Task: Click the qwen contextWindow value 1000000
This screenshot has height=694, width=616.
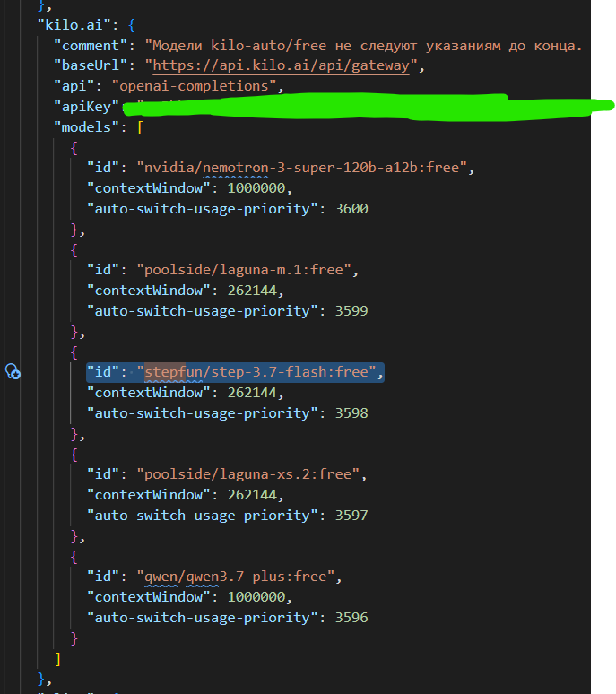Action: (x=256, y=597)
